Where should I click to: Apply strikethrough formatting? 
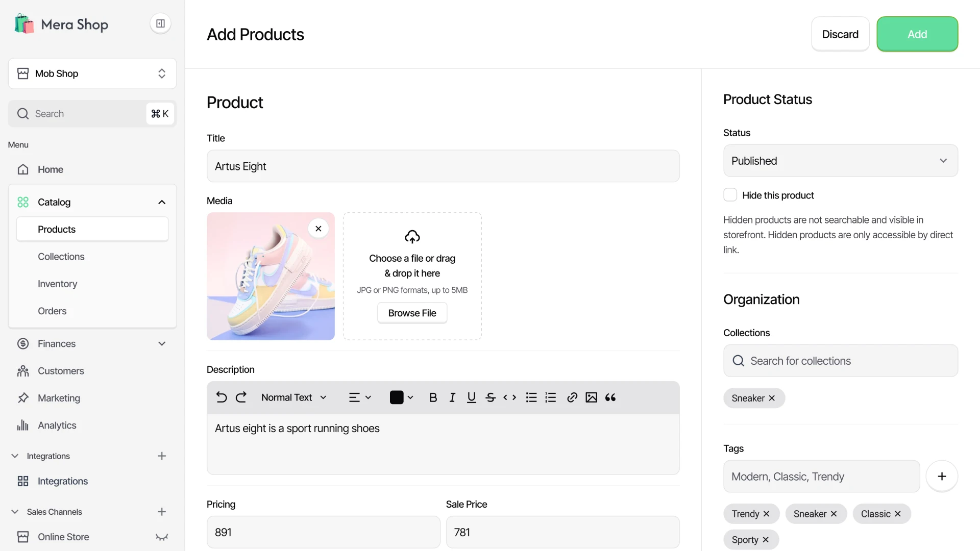490,397
